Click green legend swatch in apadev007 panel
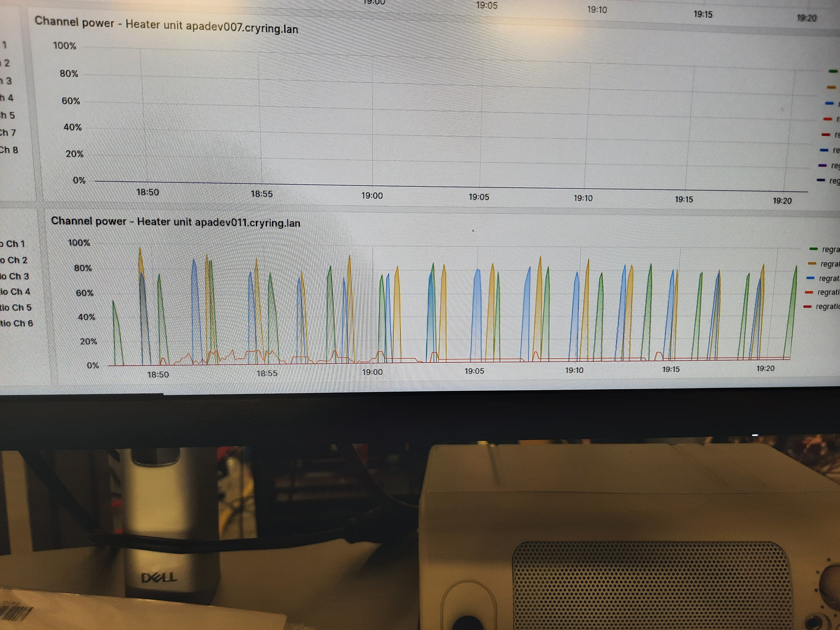 (x=833, y=71)
